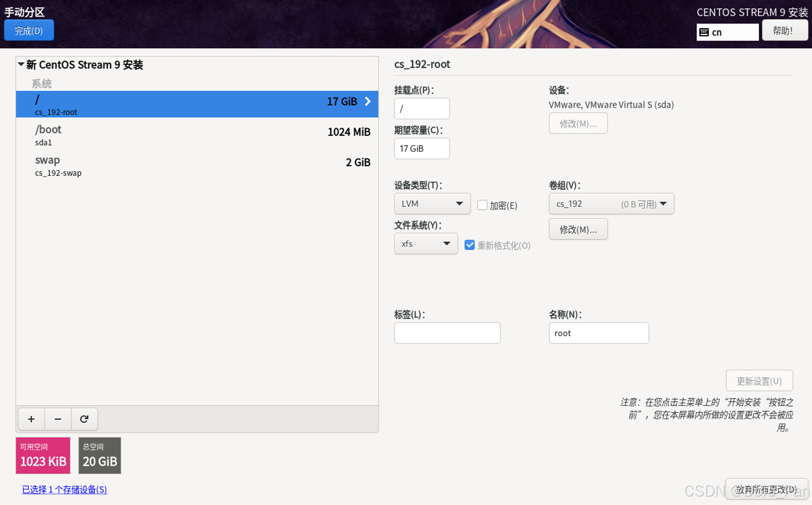Click the 可用空间 1023 KiB box
The image size is (812, 505).
[x=43, y=455]
